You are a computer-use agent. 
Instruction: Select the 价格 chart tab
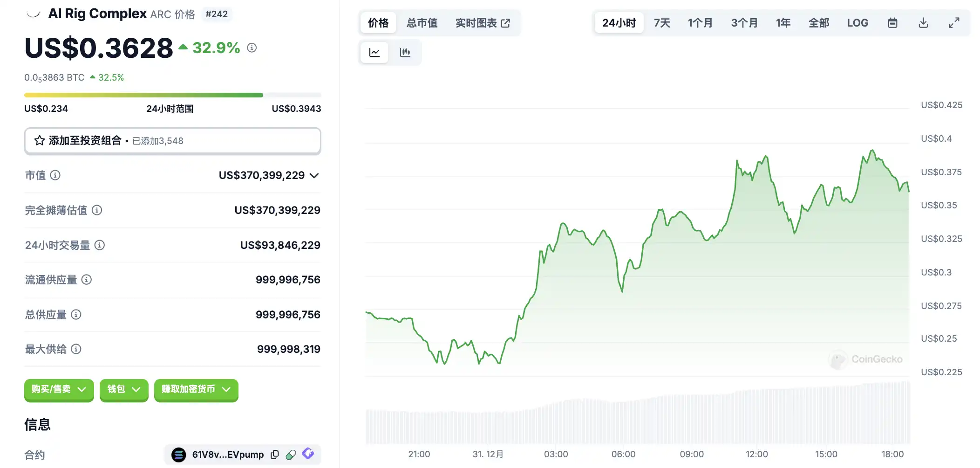click(x=378, y=23)
